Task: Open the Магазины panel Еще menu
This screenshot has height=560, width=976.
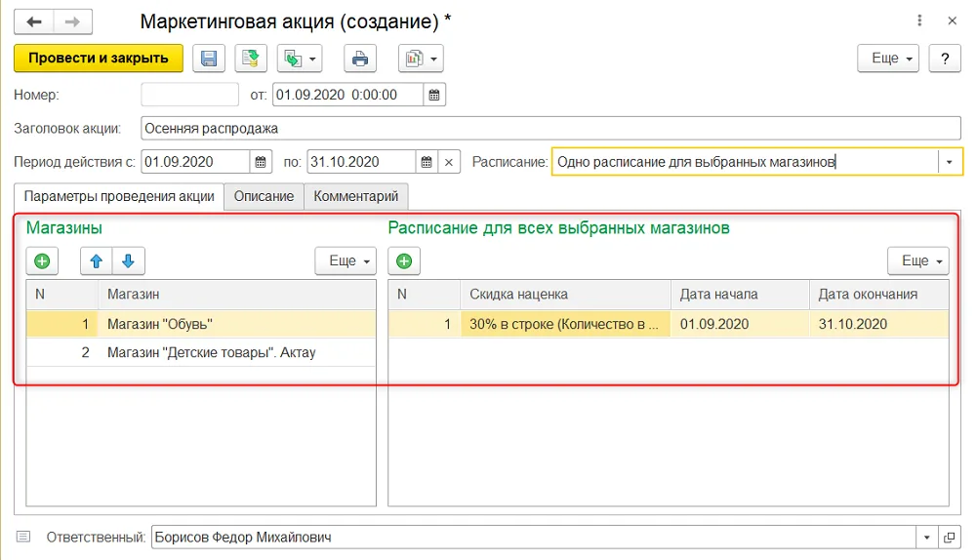Action: pos(346,260)
